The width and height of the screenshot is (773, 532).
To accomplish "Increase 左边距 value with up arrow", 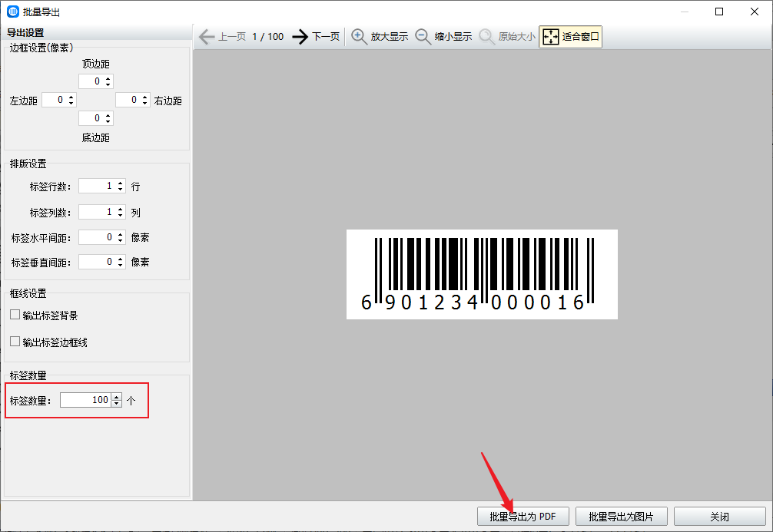I will 71,97.
